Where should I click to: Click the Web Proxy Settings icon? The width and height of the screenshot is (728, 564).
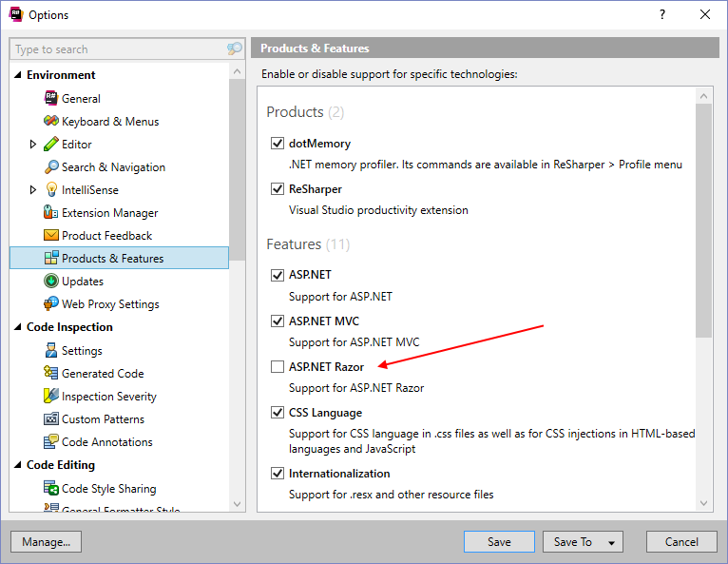(52, 303)
